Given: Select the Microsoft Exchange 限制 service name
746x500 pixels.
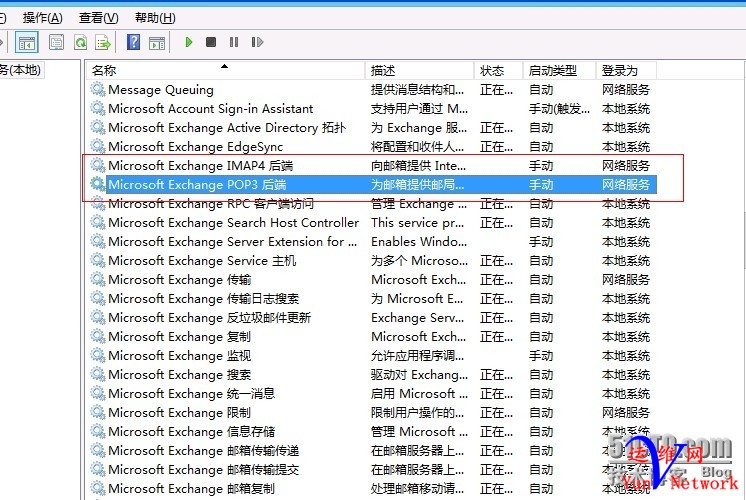Looking at the screenshot, I should pyautogui.click(x=180, y=413).
